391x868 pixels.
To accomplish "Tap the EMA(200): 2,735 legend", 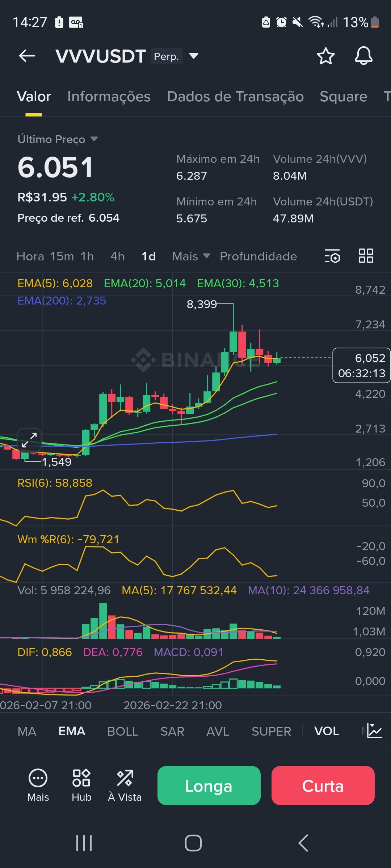I will [x=62, y=301].
